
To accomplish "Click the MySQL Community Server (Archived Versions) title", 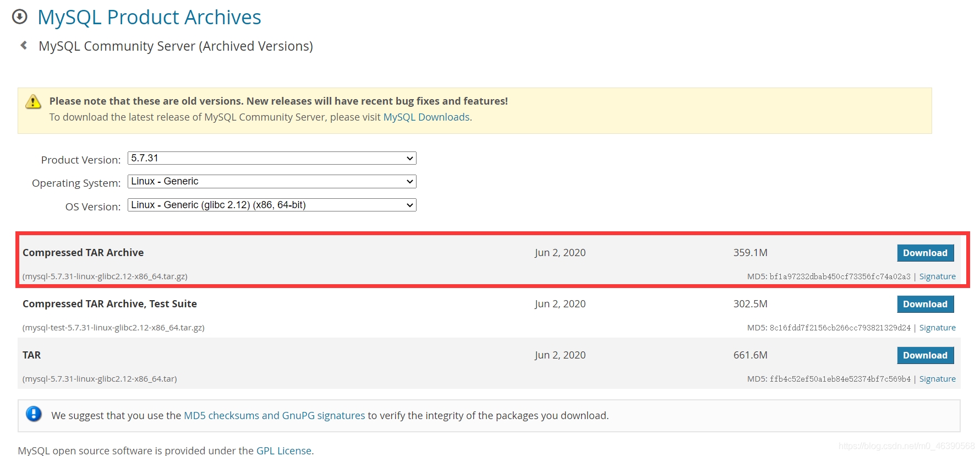I will (x=176, y=46).
